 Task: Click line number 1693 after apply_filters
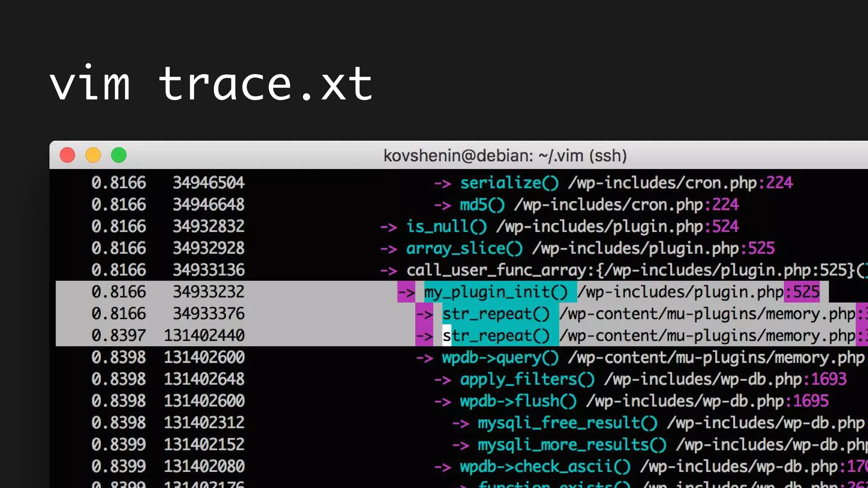coord(829,379)
